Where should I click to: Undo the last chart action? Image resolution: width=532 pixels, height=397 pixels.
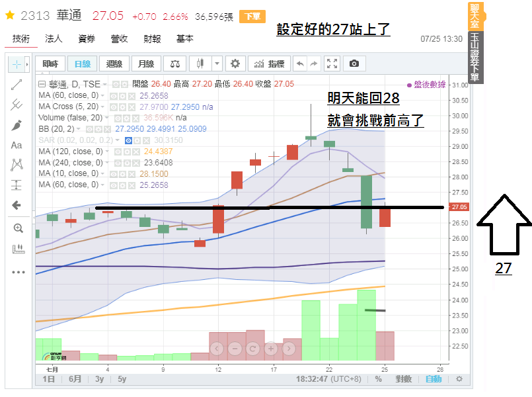tap(300, 64)
